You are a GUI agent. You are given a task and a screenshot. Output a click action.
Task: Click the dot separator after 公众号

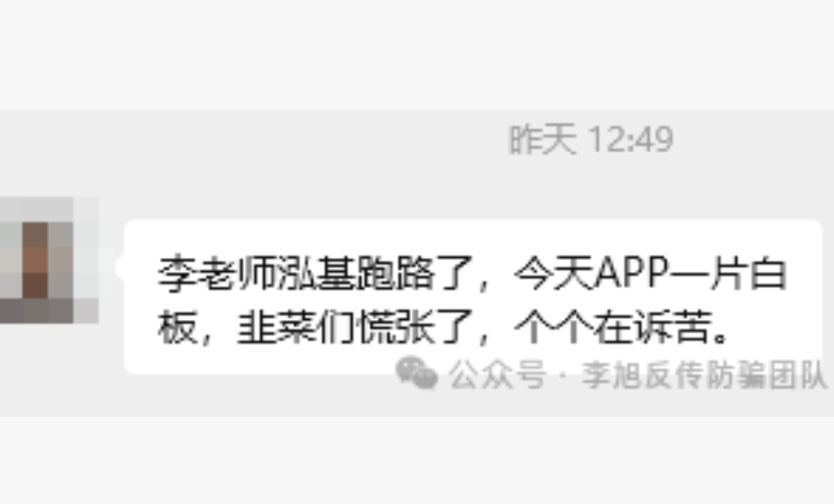point(563,376)
